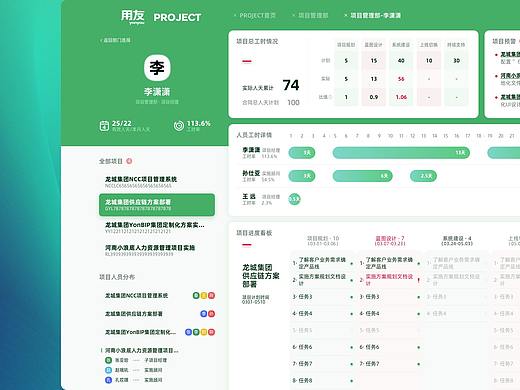Click day 14 in 人员工时详情 timeline header

coord(434,136)
